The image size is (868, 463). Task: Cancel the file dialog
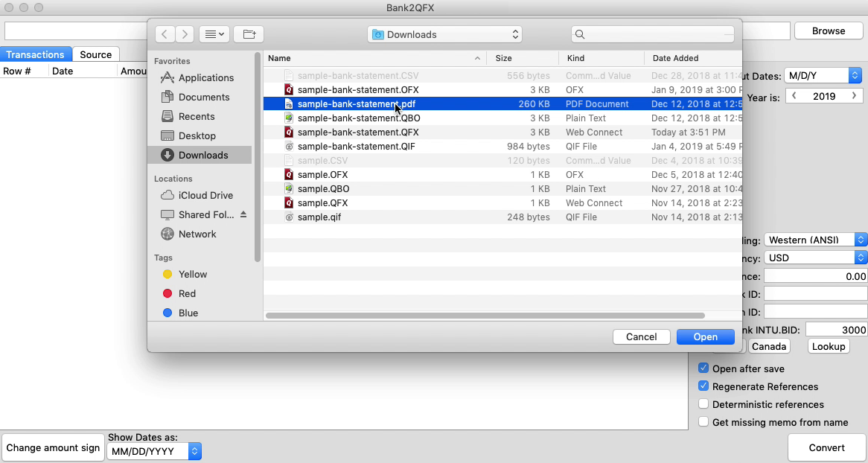(x=641, y=336)
